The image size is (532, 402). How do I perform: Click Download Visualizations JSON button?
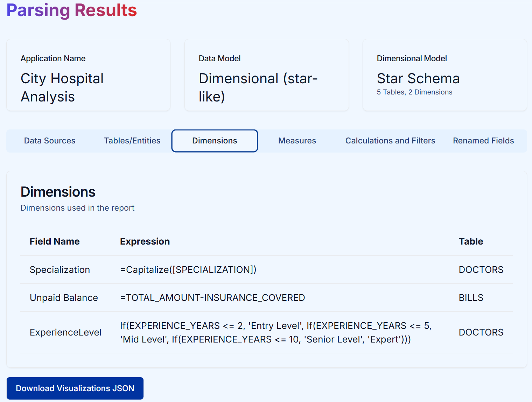(x=75, y=388)
